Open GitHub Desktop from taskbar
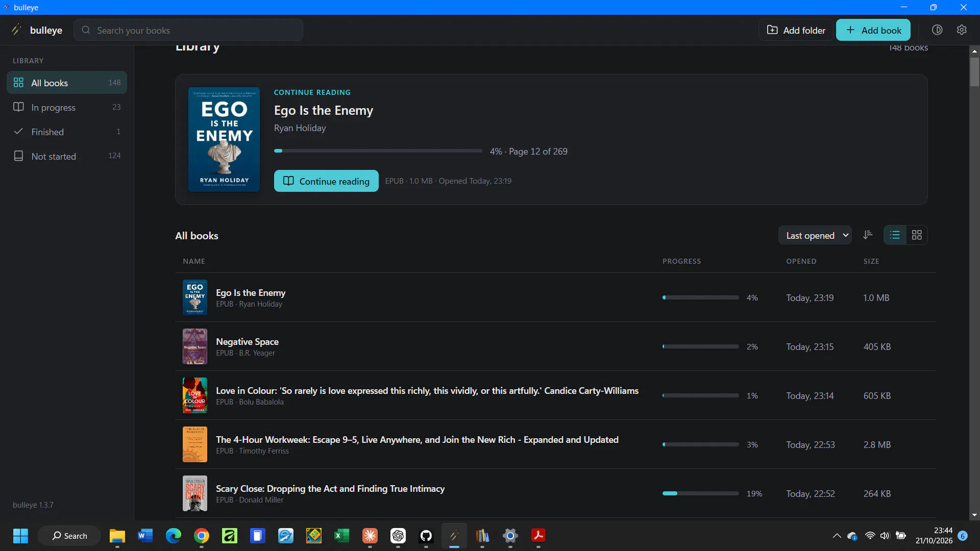Viewport: 980px width, 551px height. tap(426, 536)
